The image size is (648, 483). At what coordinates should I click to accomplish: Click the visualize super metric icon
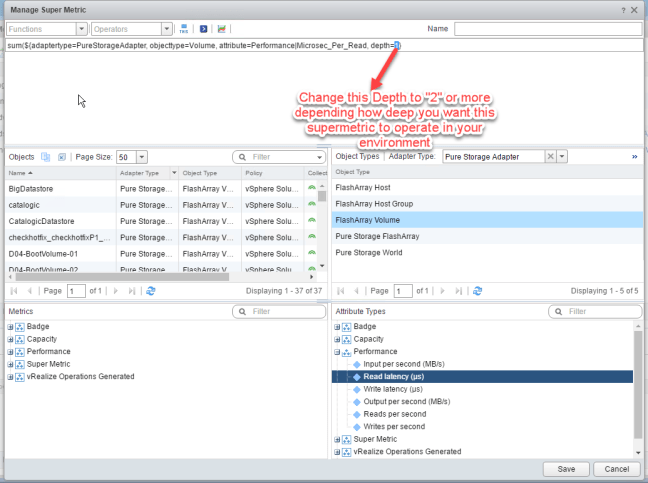(x=221, y=30)
